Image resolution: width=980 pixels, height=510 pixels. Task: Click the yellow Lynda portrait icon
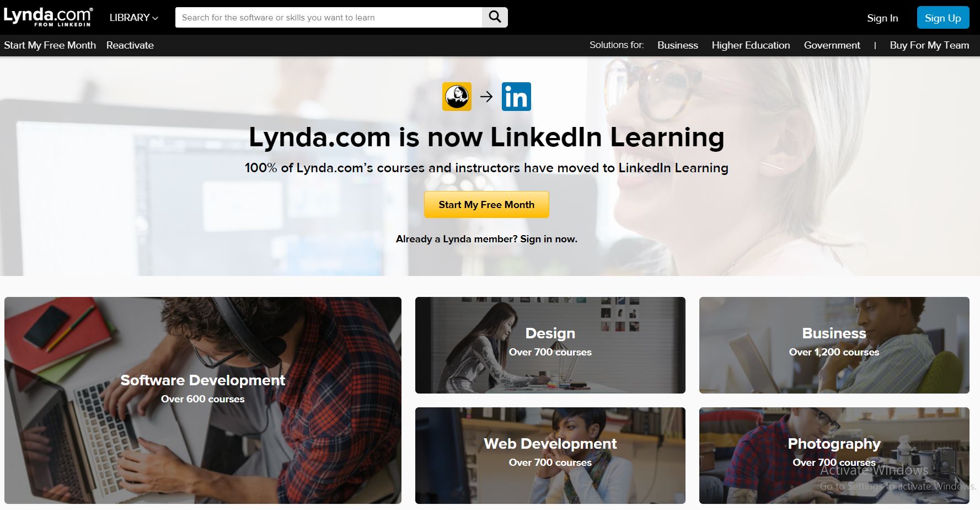457,97
